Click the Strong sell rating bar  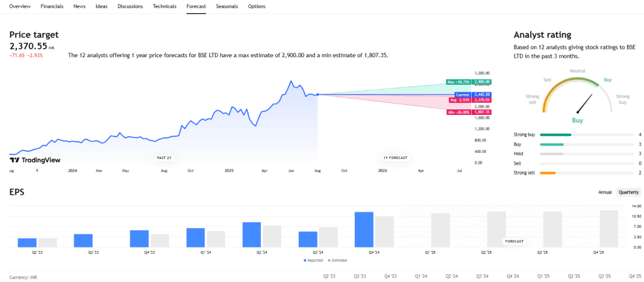point(586,173)
